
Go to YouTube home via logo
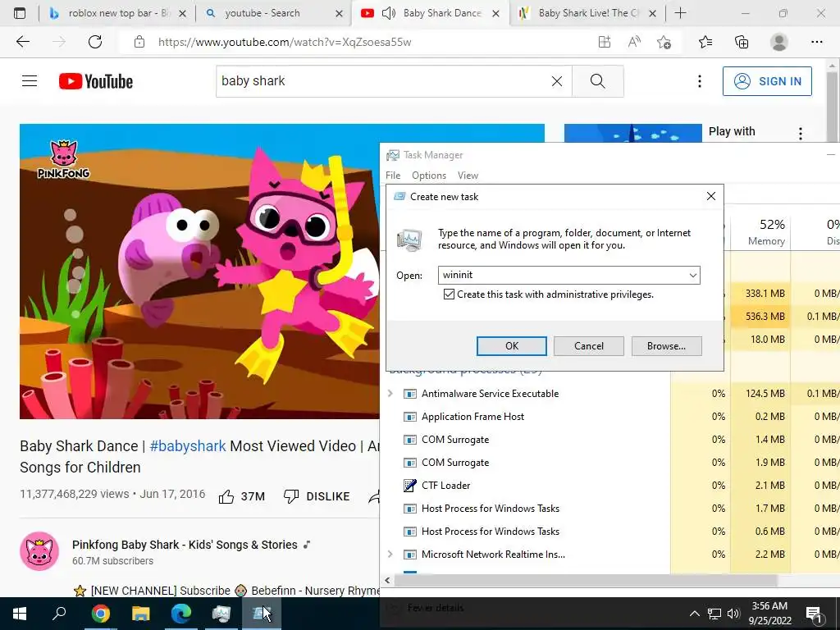click(96, 81)
